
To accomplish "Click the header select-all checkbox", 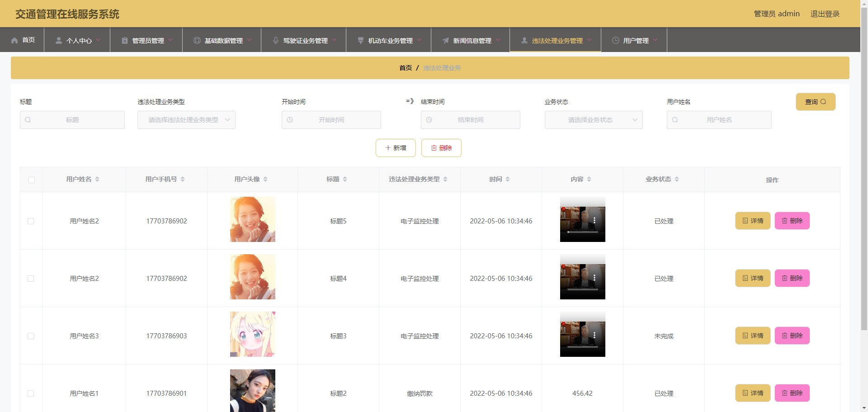I will click(32, 180).
